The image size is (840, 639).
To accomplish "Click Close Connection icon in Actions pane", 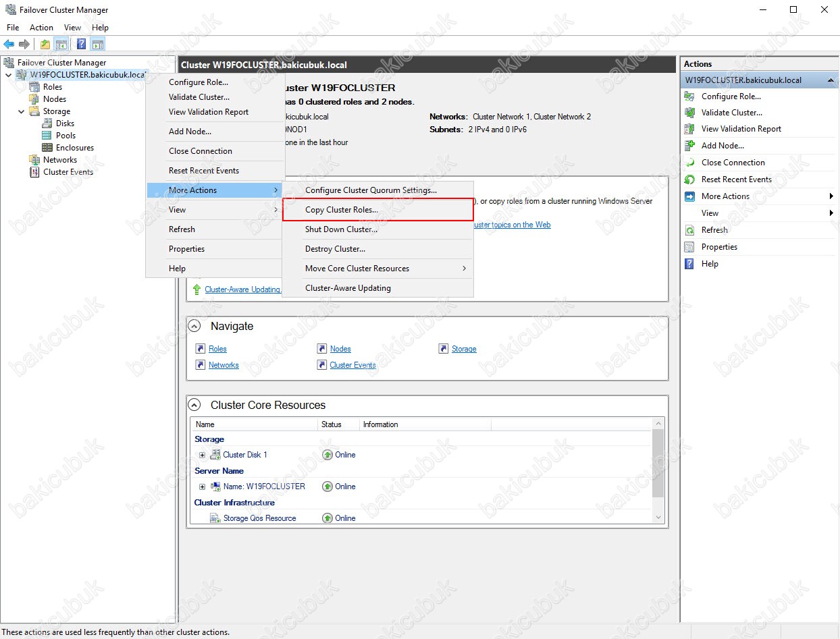I will click(x=689, y=163).
